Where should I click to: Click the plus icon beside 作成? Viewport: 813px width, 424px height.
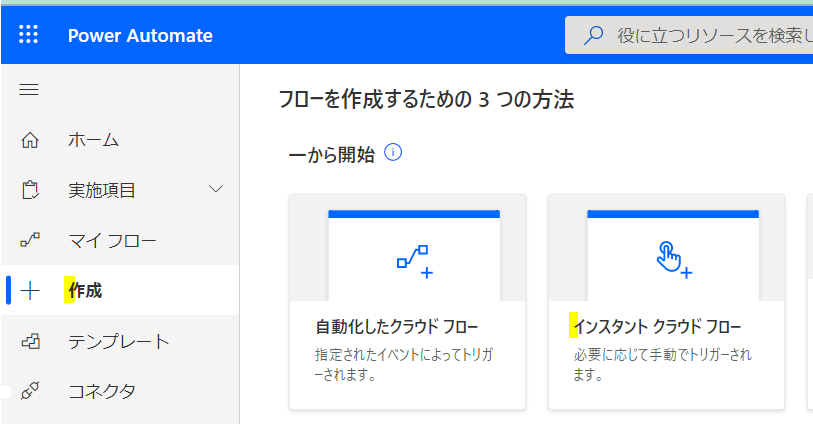pyautogui.click(x=30, y=291)
